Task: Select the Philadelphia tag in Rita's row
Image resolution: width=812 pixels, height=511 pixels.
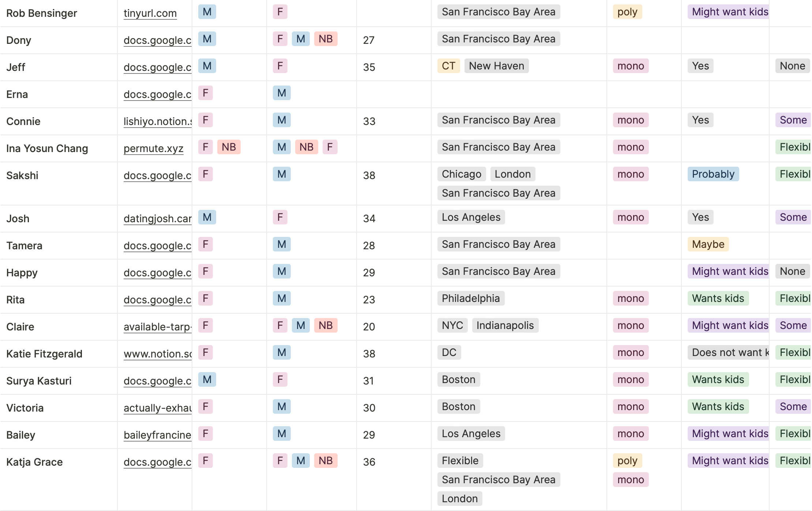Action: click(x=471, y=298)
